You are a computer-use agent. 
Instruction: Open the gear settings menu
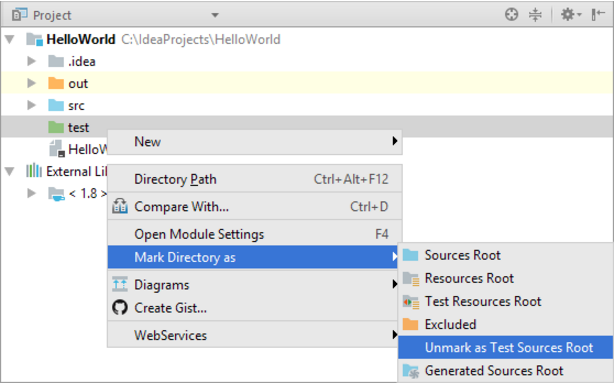[571, 15]
